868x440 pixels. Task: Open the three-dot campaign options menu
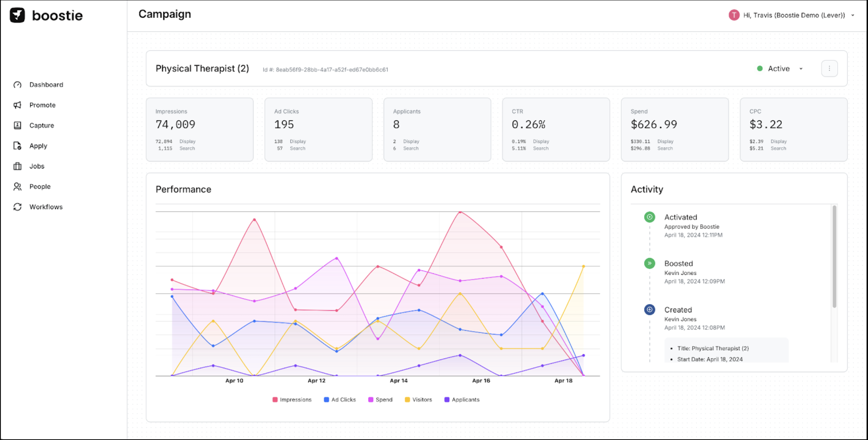[829, 69]
